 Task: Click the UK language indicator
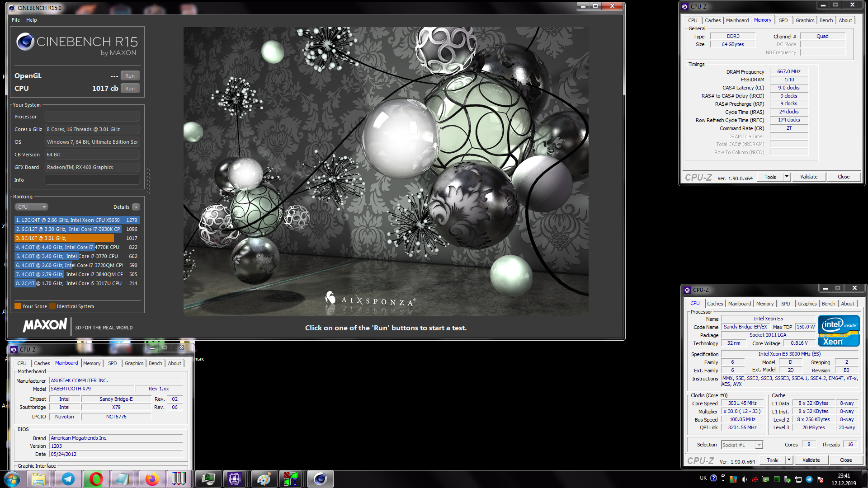pos(703,478)
